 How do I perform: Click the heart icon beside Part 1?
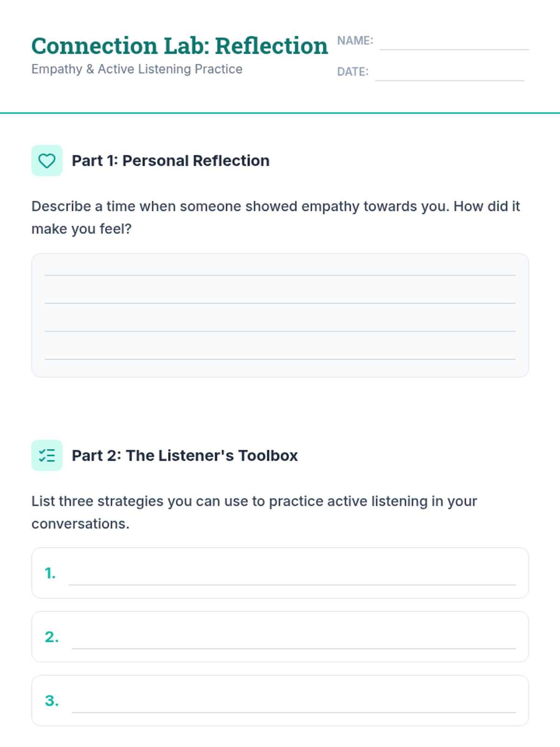click(x=47, y=161)
